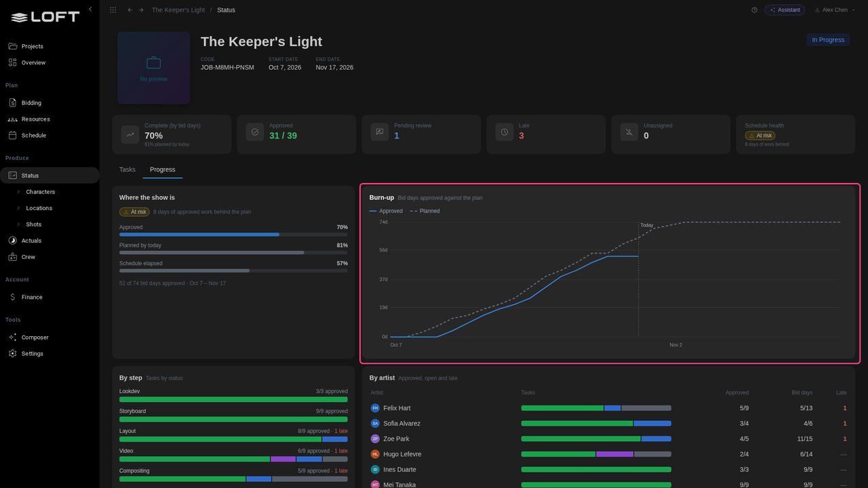Image resolution: width=868 pixels, height=488 pixels.
Task: Open Projects folder icon in sidebar
Action: tap(12, 46)
